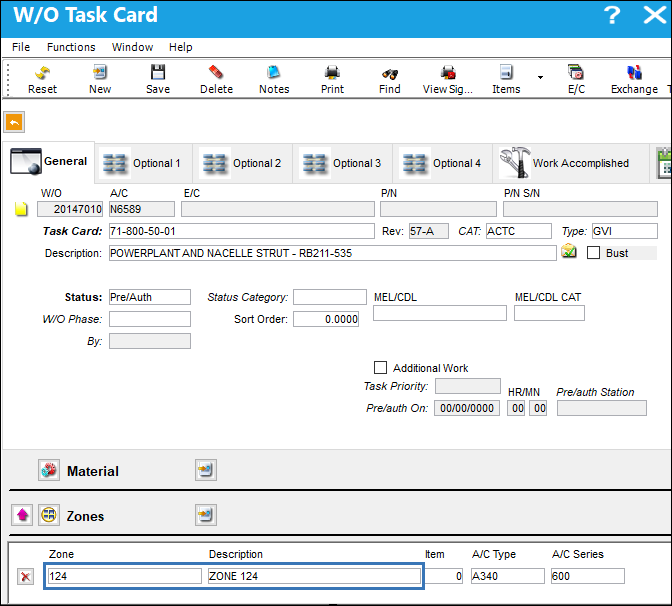Open the E/C toolbar icon
The image size is (672, 606).
(576, 72)
